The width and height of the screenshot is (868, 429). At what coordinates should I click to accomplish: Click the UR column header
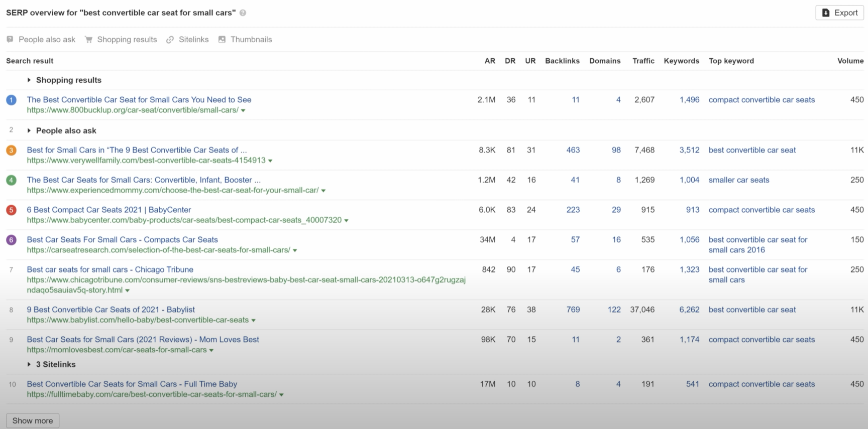[x=530, y=61]
